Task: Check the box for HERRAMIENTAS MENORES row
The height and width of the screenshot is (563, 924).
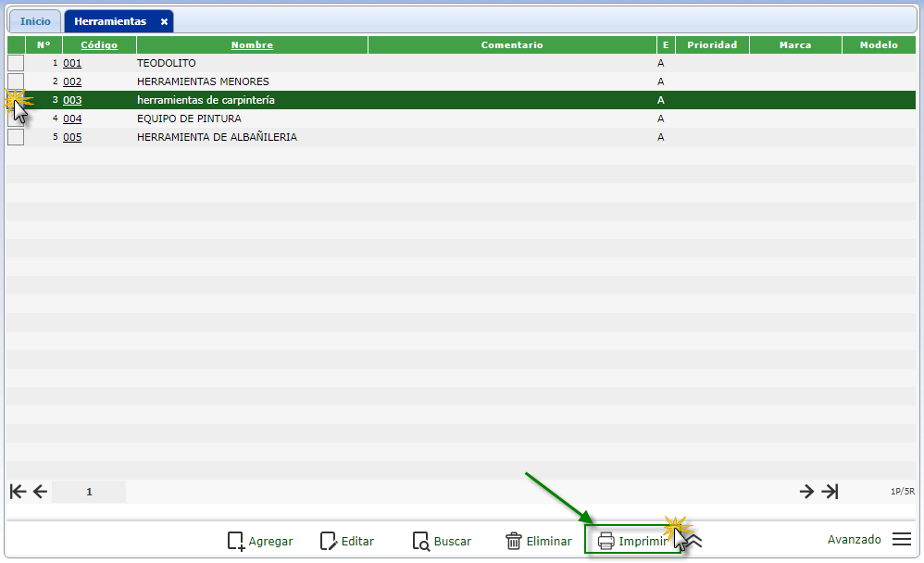Action: (x=16, y=81)
